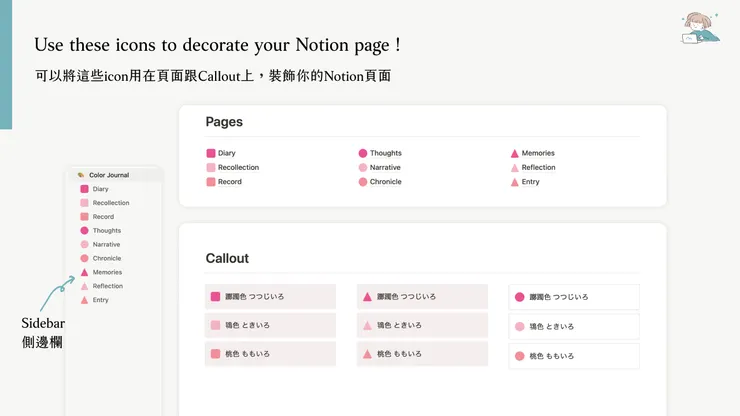Click the Reflection triangle icon under Pages
The width and height of the screenshot is (740, 416).
click(x=515, y=168)
